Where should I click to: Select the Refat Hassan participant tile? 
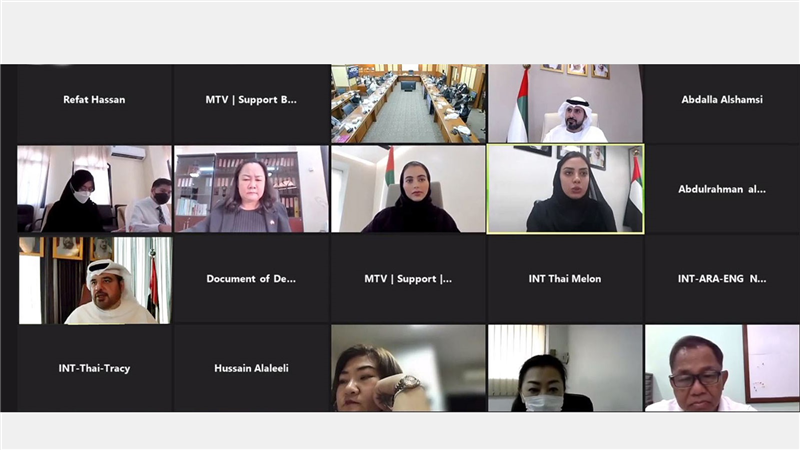pyautogui.click(x=94, y=104)
